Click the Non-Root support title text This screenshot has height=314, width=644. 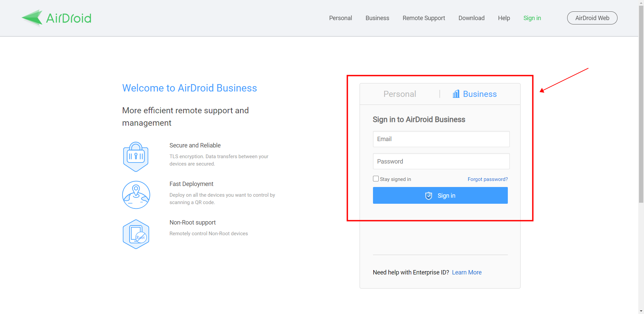pyautogui.click(x=193, y=223)
